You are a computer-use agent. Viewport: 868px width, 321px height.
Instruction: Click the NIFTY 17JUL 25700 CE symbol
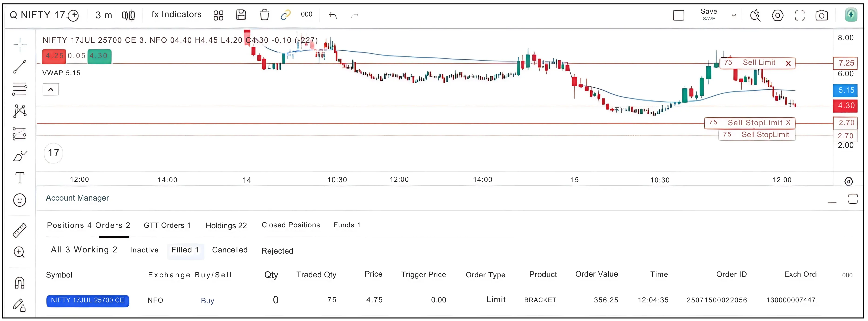pyautogui.click(x=87, y=300)
